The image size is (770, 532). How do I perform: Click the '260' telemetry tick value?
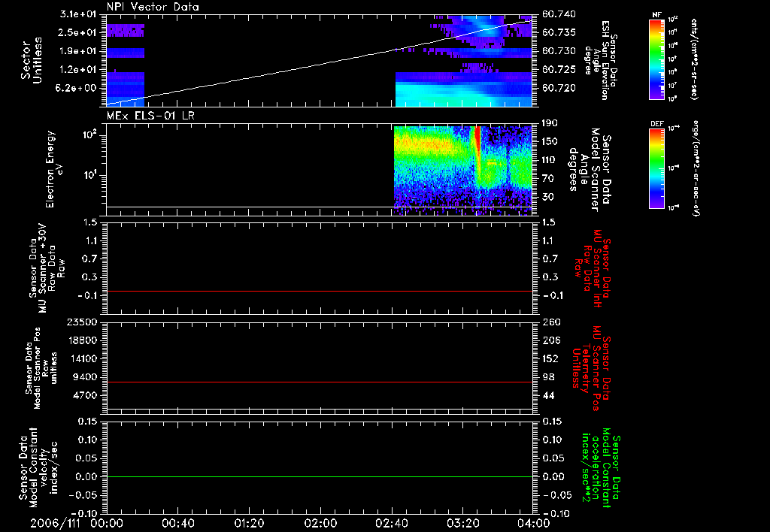pos(551,322)
